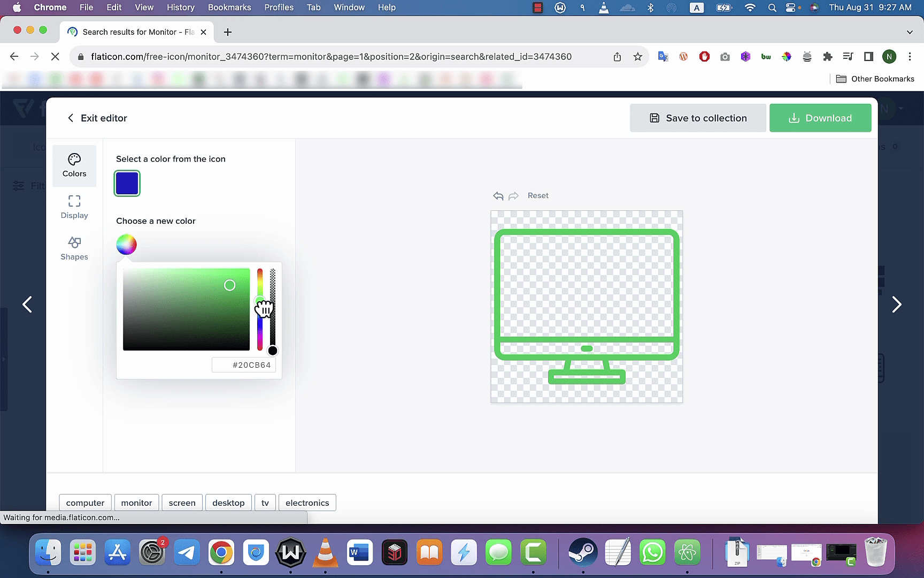The width and height of the screenshot is (924, 578).
Task: Select the screen tag
Action: [x=182, y=503]
